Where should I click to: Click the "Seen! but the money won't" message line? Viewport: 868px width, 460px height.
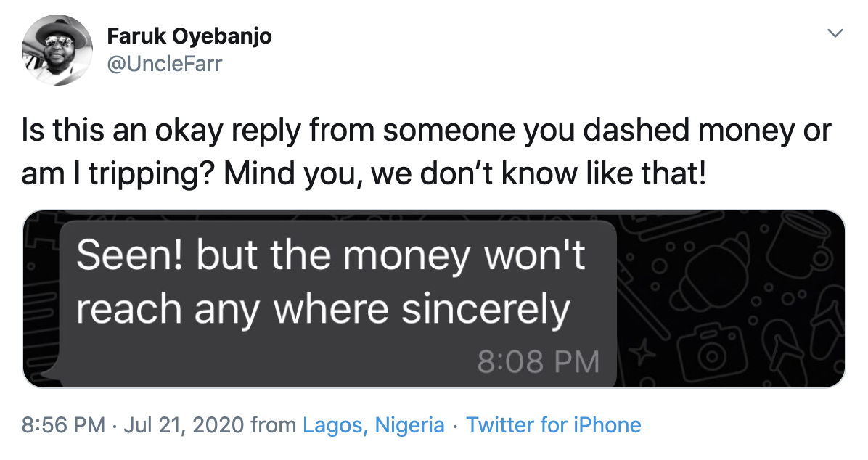(x=330, y=256)
